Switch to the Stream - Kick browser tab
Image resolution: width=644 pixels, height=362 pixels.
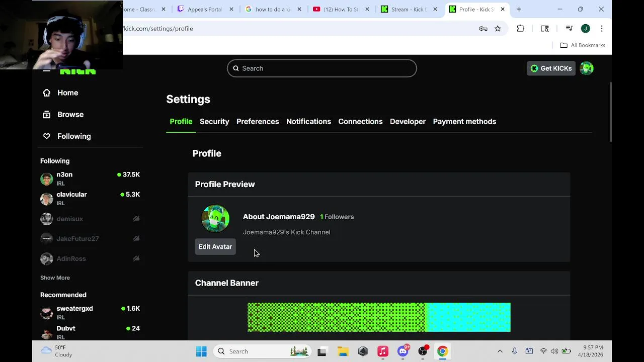tap(409, 9)
